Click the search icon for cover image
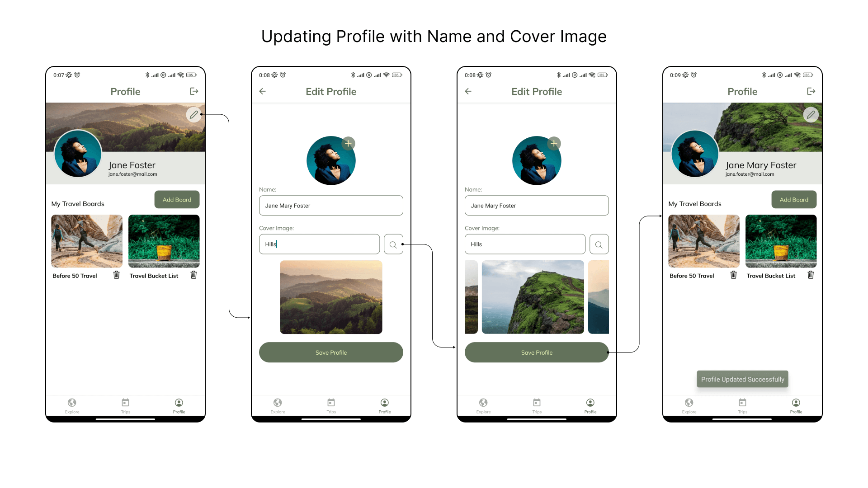This screenshot has height=488, width=868. point(393,244)
